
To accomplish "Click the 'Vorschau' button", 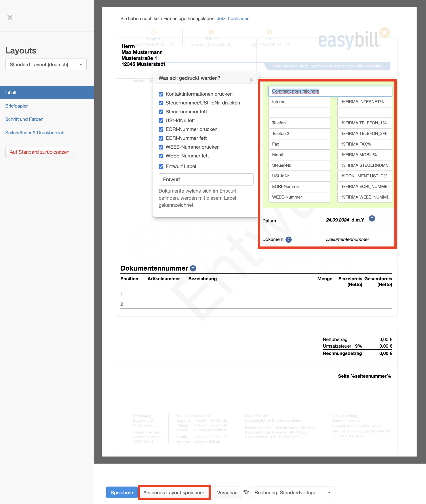I will tap(227, 493).
